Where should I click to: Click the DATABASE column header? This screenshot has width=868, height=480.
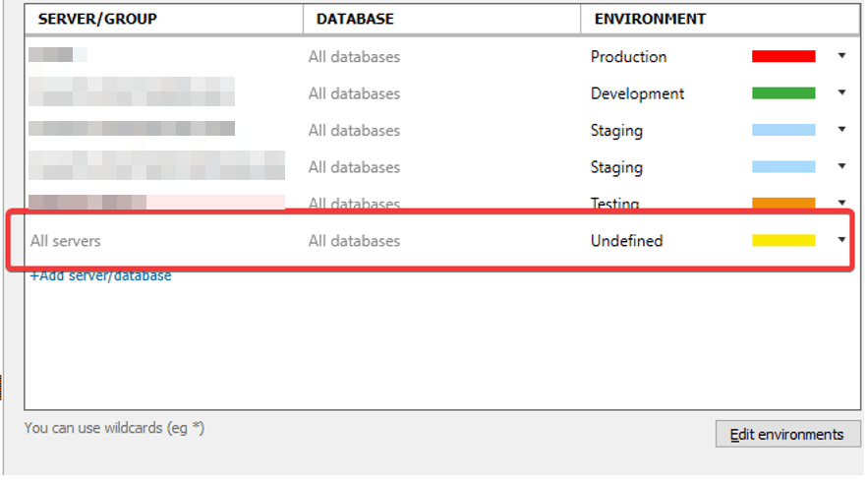click(x=441, y=19)
